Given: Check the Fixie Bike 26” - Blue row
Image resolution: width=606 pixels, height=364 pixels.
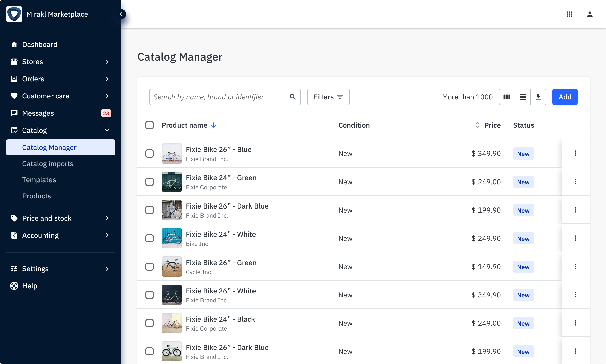Looking at the screenshot, I should [x=149, y=153].
